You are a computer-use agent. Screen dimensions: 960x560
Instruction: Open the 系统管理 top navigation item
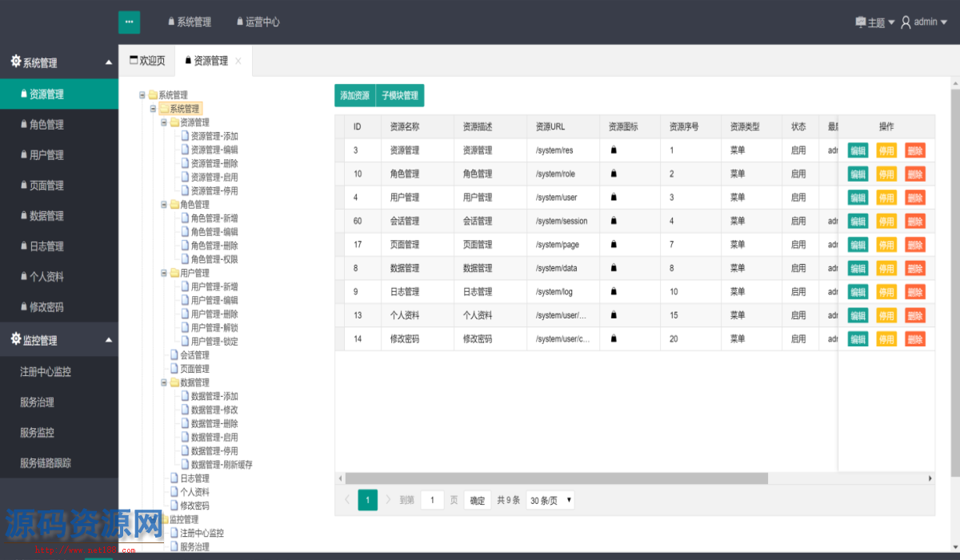(190, 22)
